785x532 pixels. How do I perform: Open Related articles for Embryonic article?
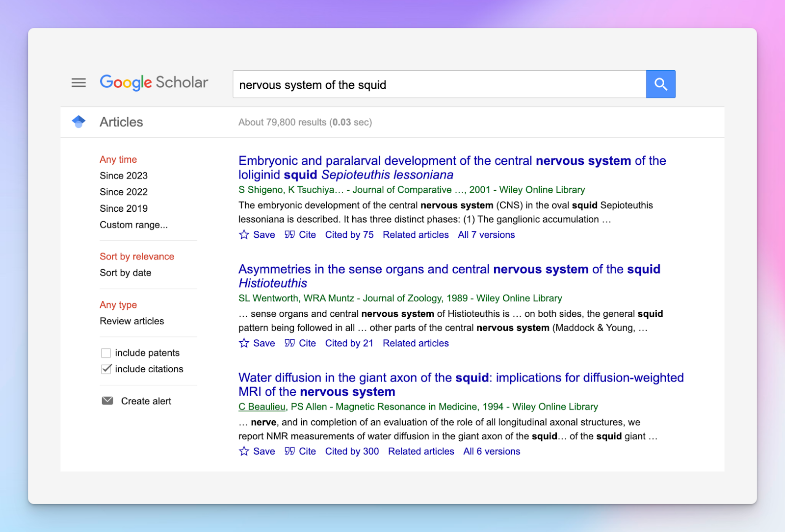(x=416, y=235)
